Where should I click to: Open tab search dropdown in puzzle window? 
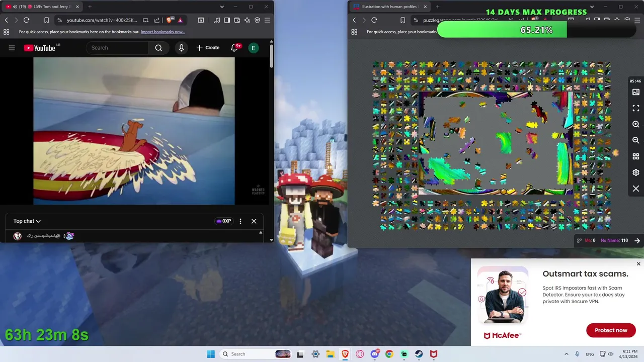coord(592,7)
